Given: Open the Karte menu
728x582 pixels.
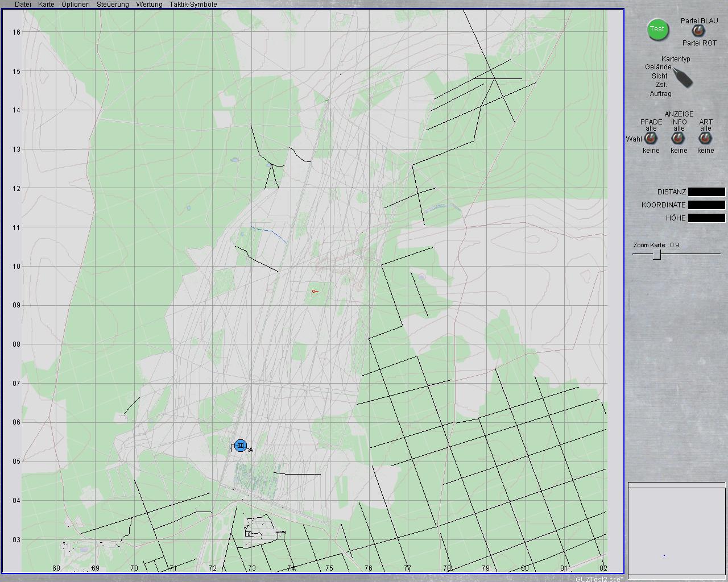Looking at the screenshot, I should (x=46, y=5).
